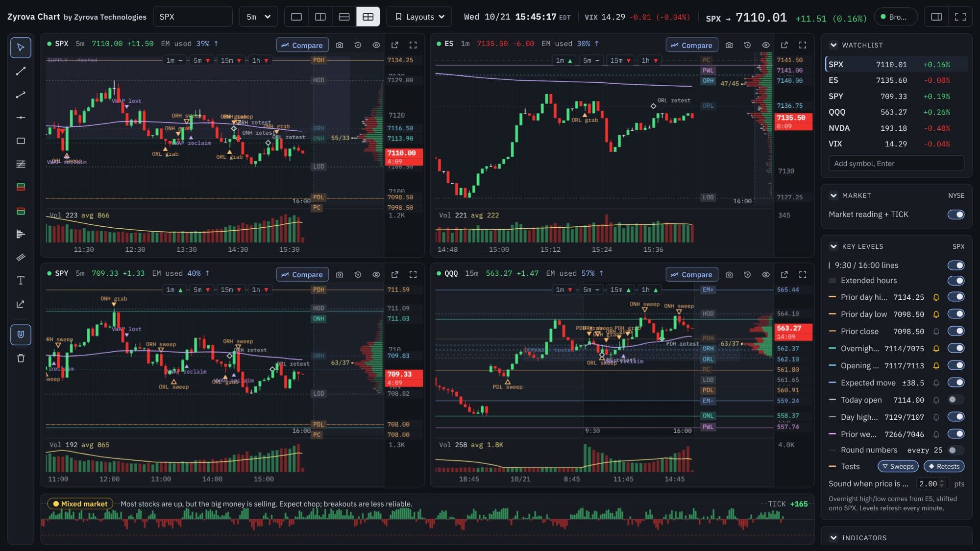Select QQQ row in the watchlist

pyautogui.click(x=896, y=112)
